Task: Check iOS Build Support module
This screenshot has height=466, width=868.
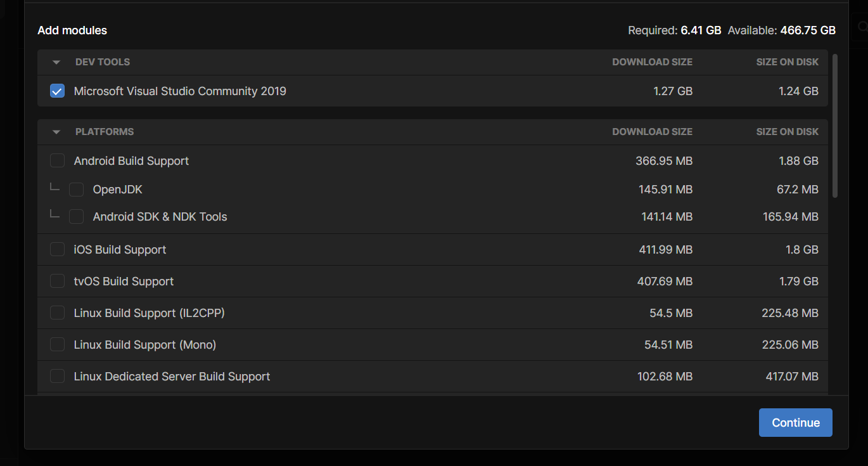Action: tap(57, 250)
